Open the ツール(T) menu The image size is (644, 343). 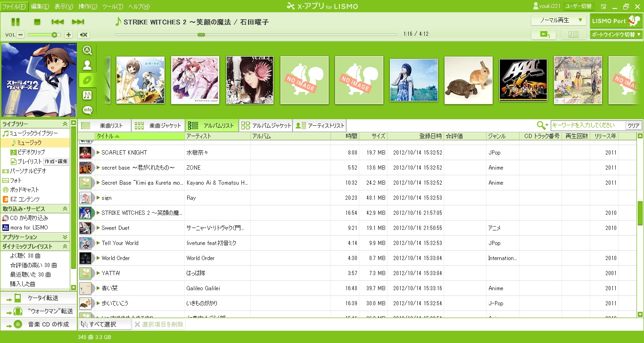tap(113, 7)
